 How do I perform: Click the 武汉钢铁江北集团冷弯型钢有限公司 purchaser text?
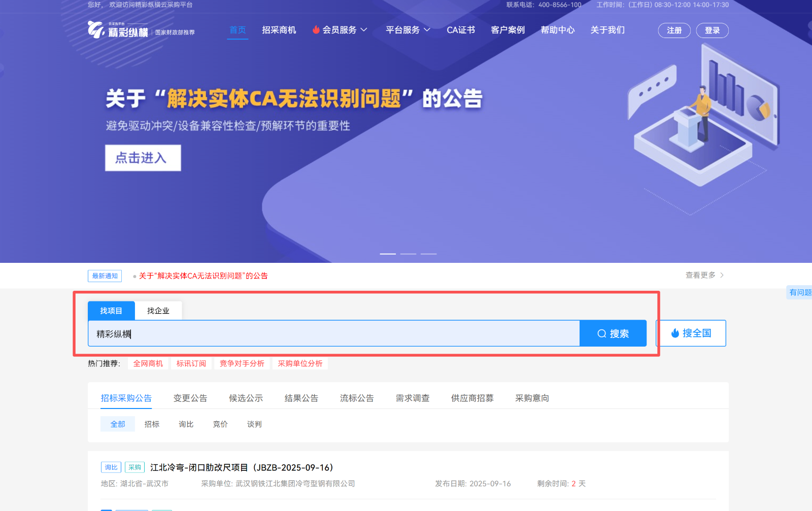(x=295, y=484)
